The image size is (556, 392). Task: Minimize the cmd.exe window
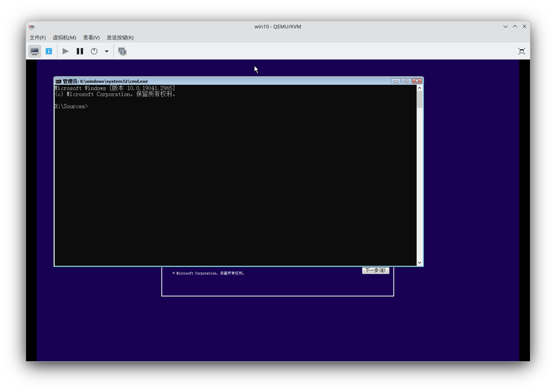click(x=396, y=81)
